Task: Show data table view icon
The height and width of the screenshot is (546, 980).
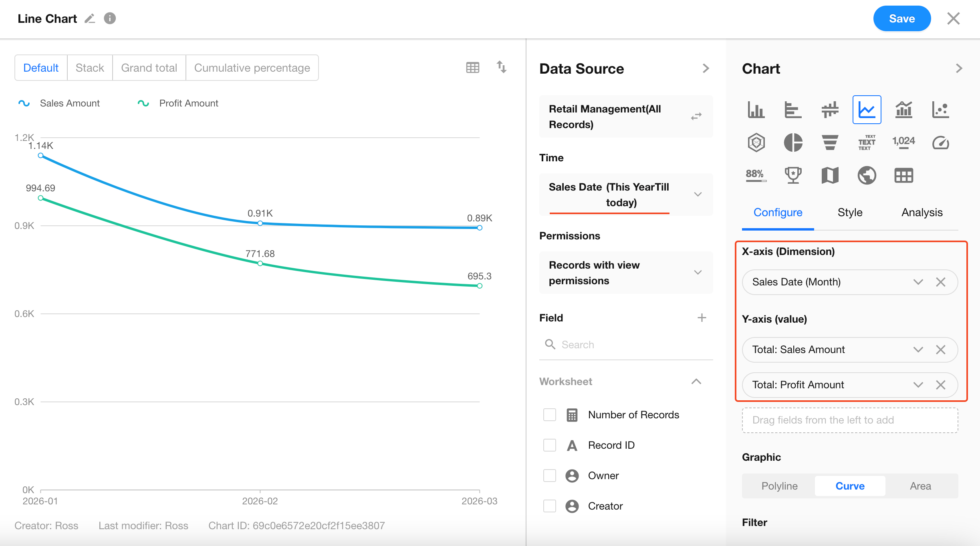Action: 473,67
